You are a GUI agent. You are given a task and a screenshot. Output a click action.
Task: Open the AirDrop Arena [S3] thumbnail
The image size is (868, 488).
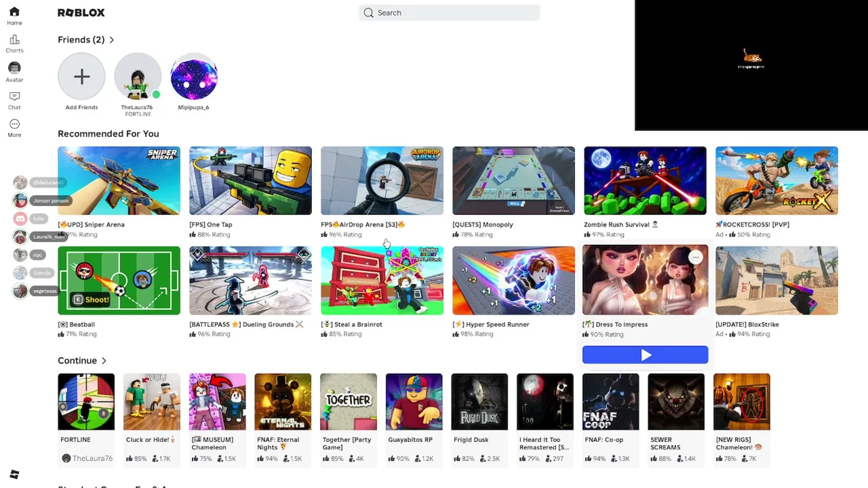coord(382,180)
